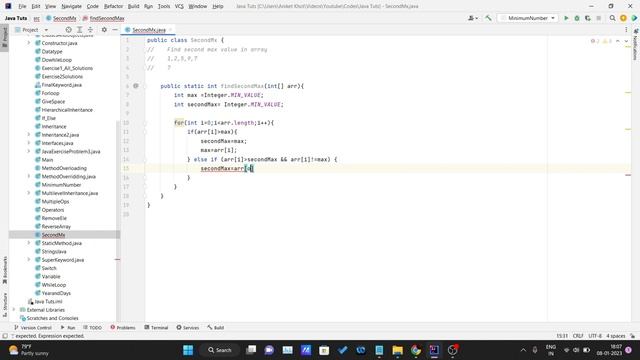640x360 pixels.
Task: Expand the JavaExerciseProblem3.java tree node
Action: point(29,151)
